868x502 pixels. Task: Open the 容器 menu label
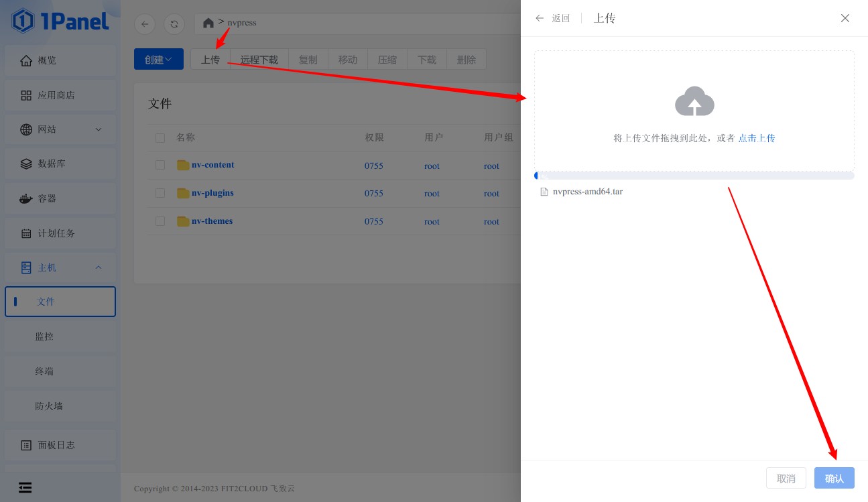pyautogui.click(x=47, y=198)
